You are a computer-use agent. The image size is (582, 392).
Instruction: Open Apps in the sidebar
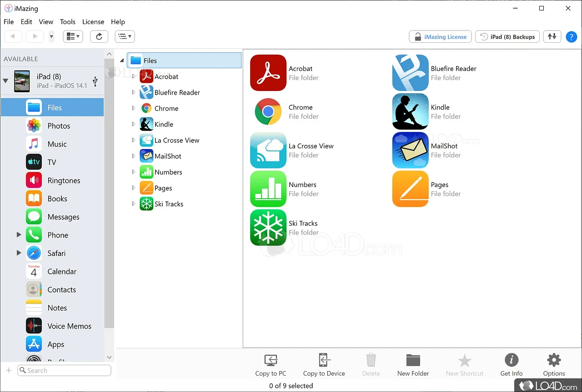click(52, 344)
